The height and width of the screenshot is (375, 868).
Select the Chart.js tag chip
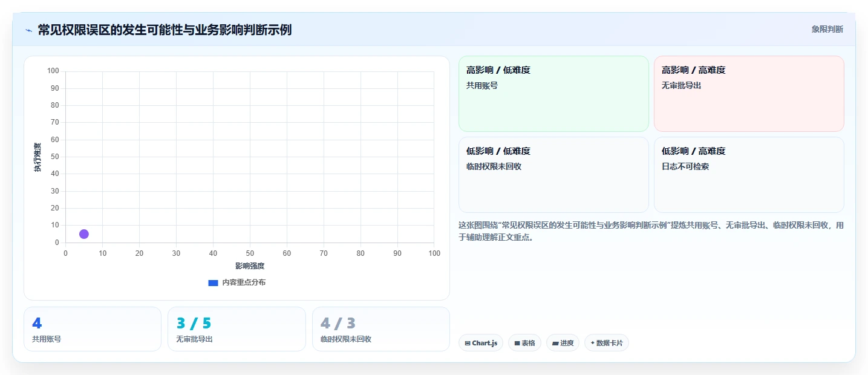click(481, 343)
